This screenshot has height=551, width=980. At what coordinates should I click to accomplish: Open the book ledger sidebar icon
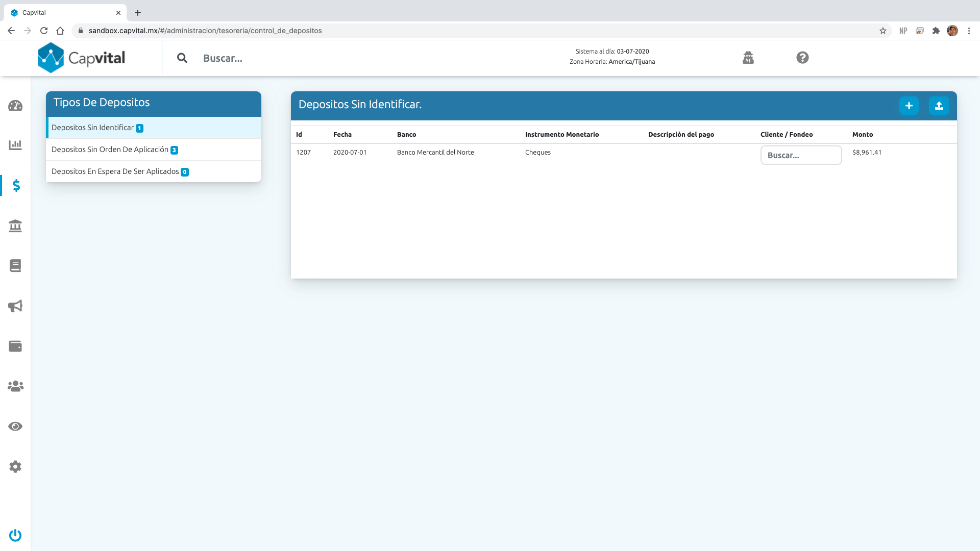pos(15,266)
